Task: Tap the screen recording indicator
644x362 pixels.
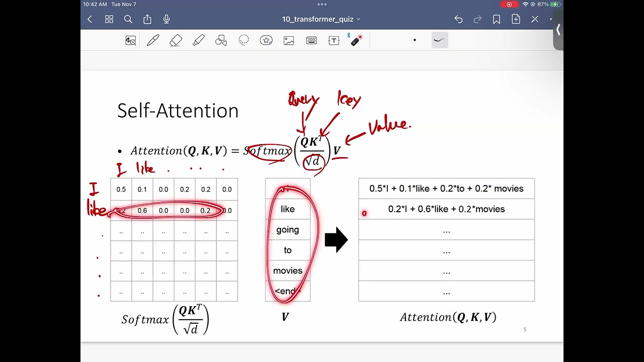Action: point(509,4)
